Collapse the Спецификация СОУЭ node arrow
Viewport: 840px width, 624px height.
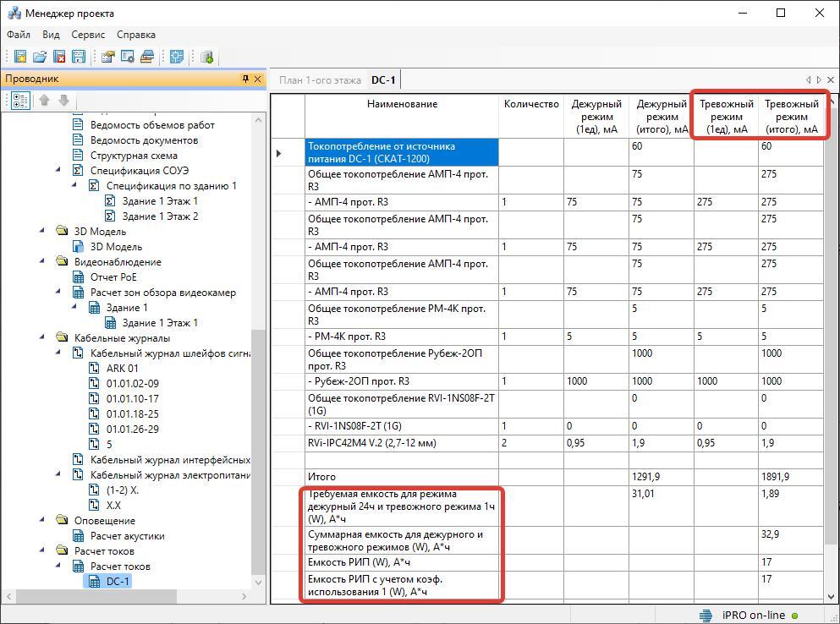(x=58, y=171)
